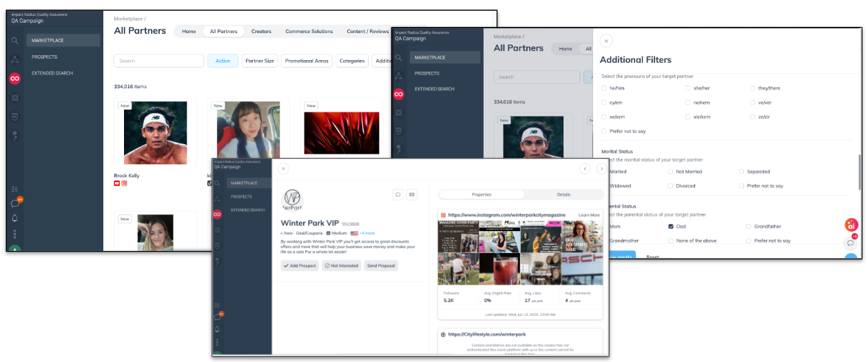
Task: Open PROSPECTS in All Partners window sidebar
Action: 44,57
